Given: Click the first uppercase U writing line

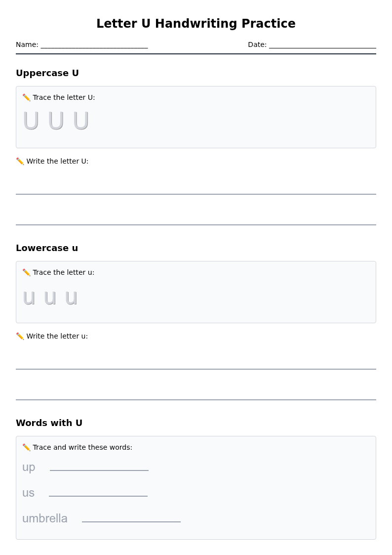Looking at the screenshot, I should coord(196,194).
